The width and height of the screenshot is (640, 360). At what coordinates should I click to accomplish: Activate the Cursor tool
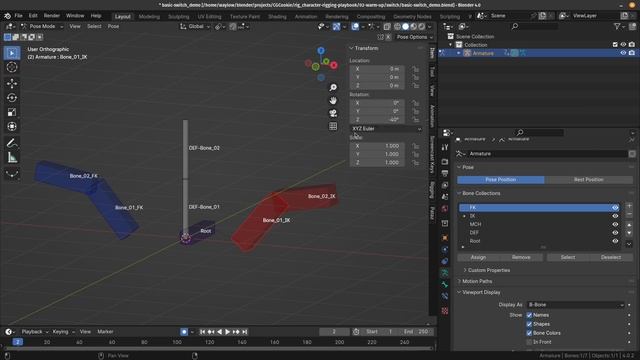12,67
